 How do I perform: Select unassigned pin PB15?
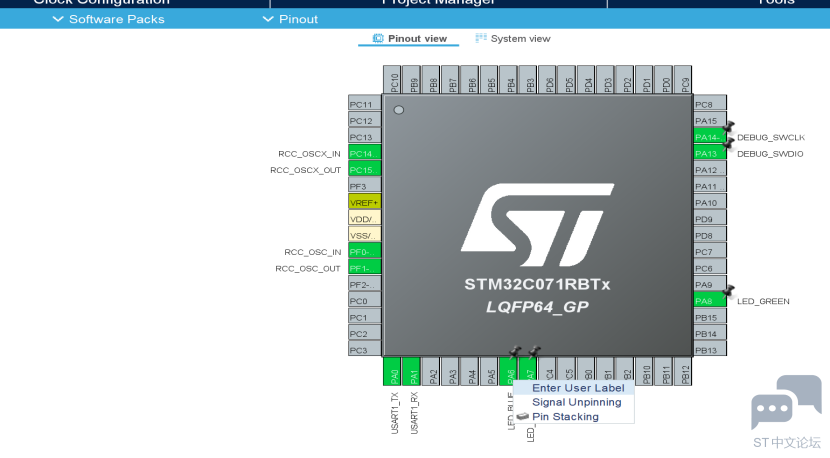pyautogui.click(x=710, y=318)
